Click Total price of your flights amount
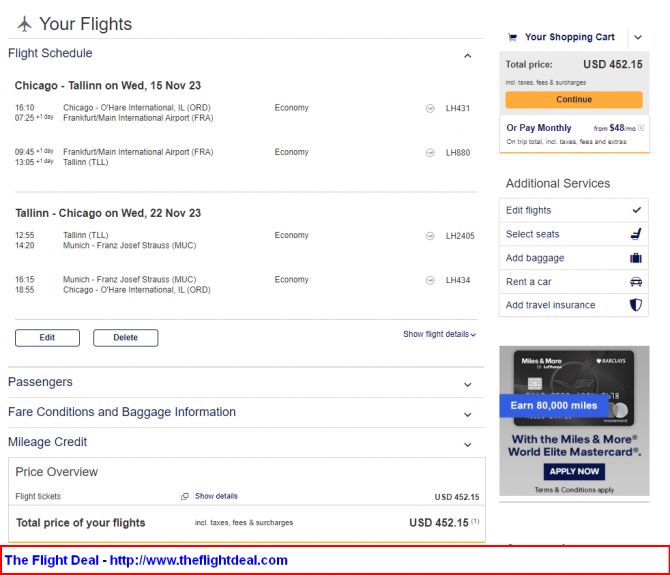Screen dimensions: 670x575 pos(439,523)
